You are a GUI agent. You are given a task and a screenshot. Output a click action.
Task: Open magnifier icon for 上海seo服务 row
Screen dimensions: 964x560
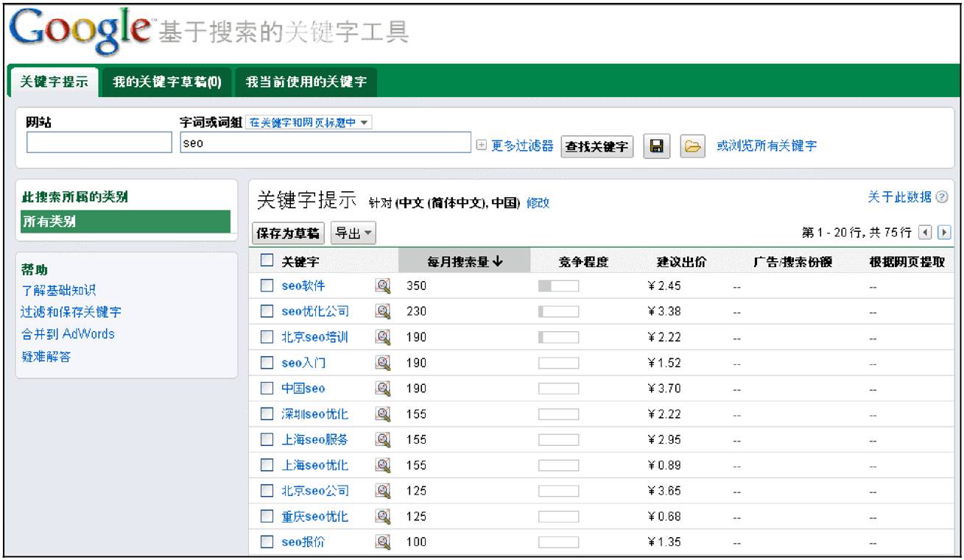click(383, 439)
